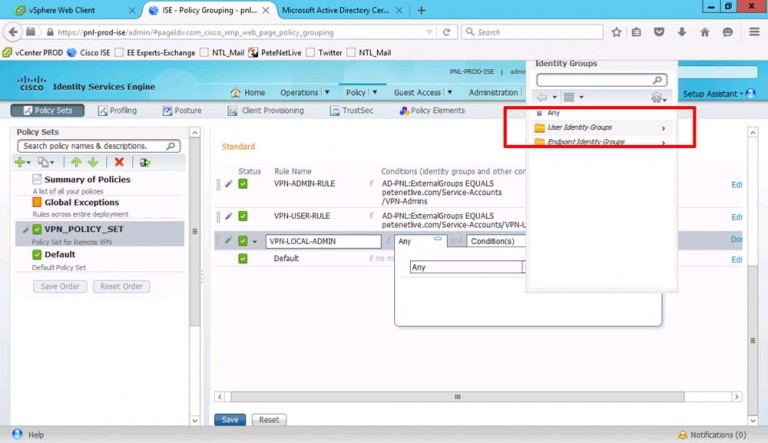Click the browser Back arrow button
Viewport: 768px width, 443px height.
click(x=13, y=32)
